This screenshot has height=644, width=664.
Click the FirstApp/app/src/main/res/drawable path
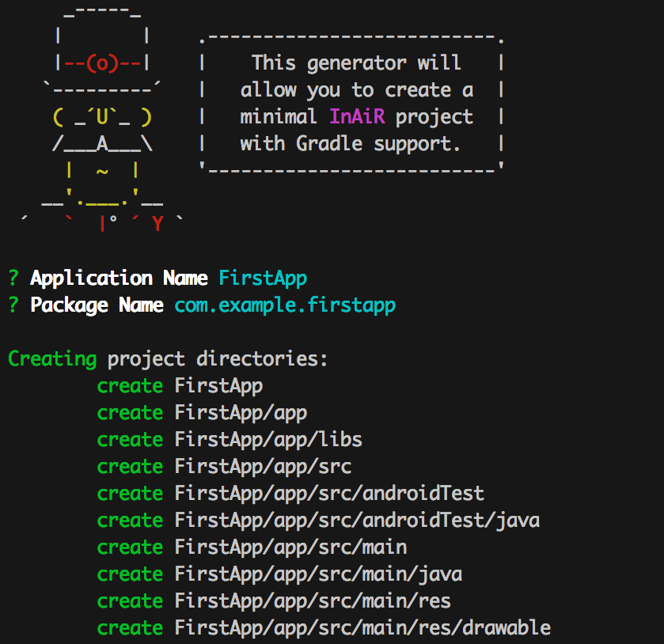tap(362, 628)
